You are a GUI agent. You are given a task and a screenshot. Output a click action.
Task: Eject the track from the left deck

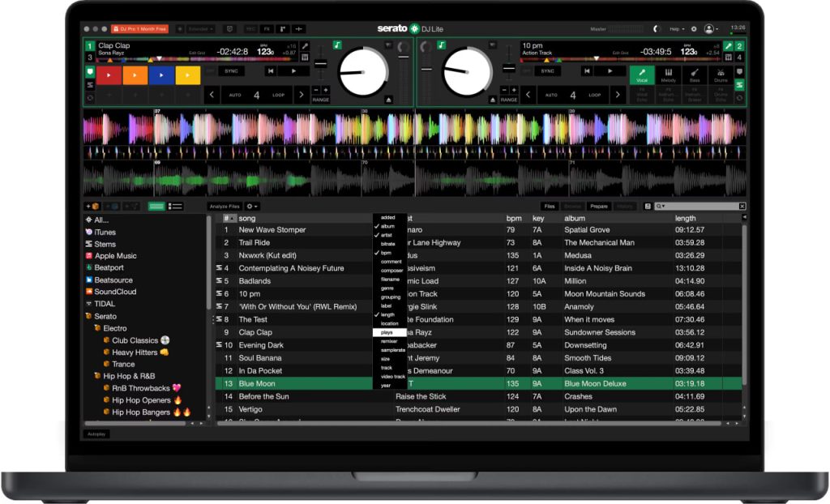point(388,100)
